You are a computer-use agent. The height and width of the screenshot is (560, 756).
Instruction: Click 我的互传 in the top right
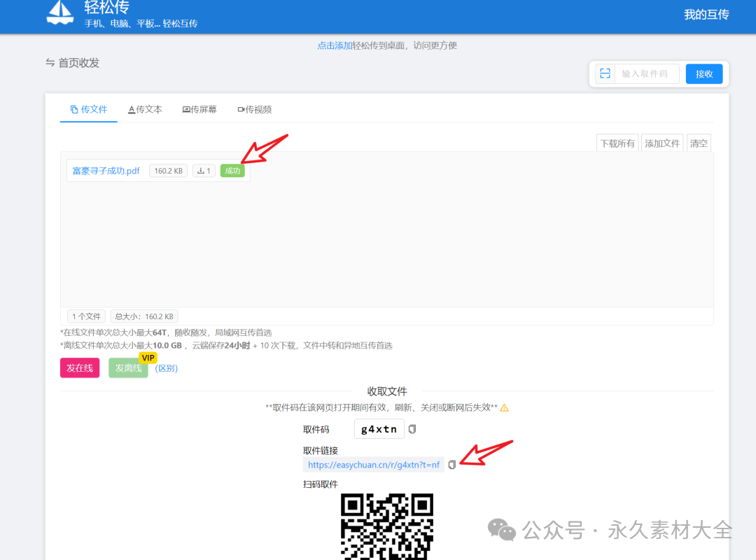(706, 14)
